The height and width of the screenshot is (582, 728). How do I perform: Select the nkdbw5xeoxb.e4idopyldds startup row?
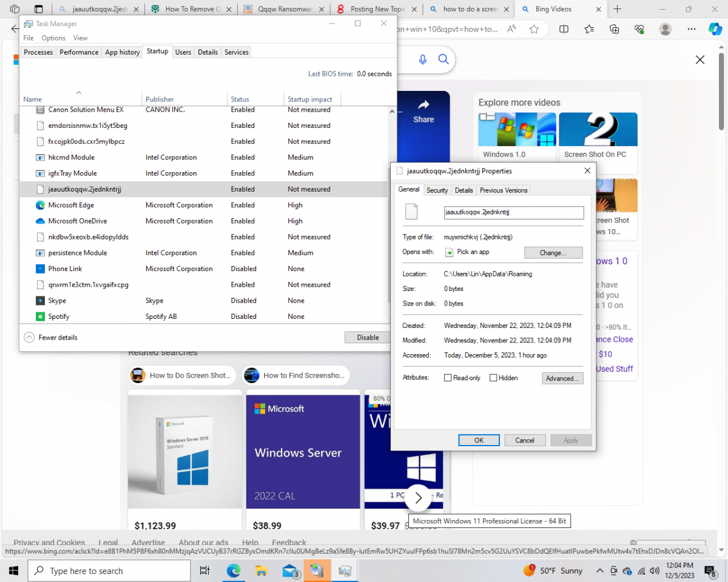[x=203, y=237]
